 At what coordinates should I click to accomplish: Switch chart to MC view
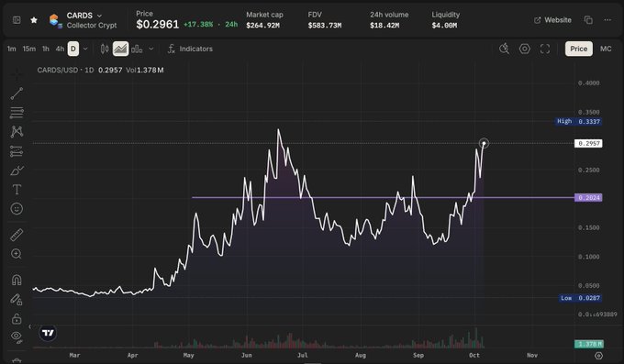coord(606,49)
